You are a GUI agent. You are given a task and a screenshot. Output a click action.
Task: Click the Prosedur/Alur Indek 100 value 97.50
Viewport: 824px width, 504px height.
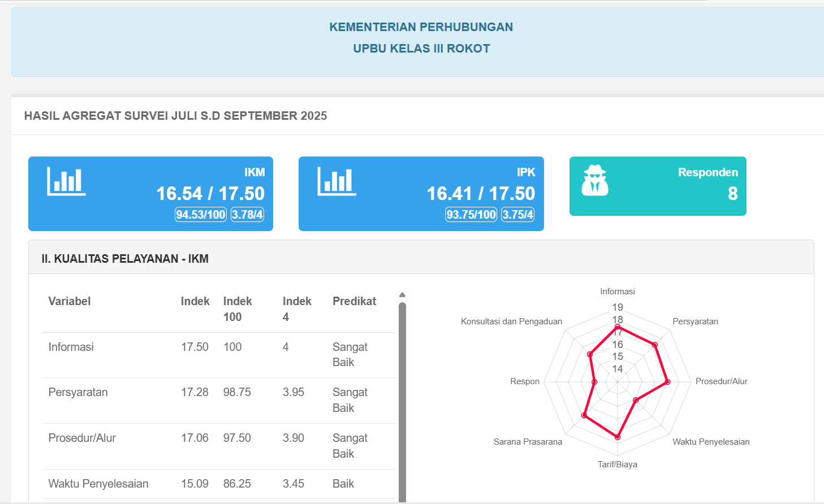click(x=237, y=438)
